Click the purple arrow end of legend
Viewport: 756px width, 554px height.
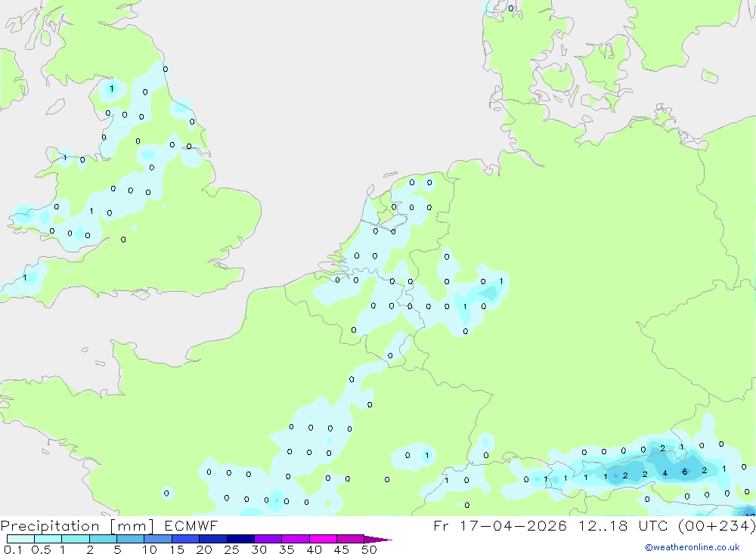[377, 539]
